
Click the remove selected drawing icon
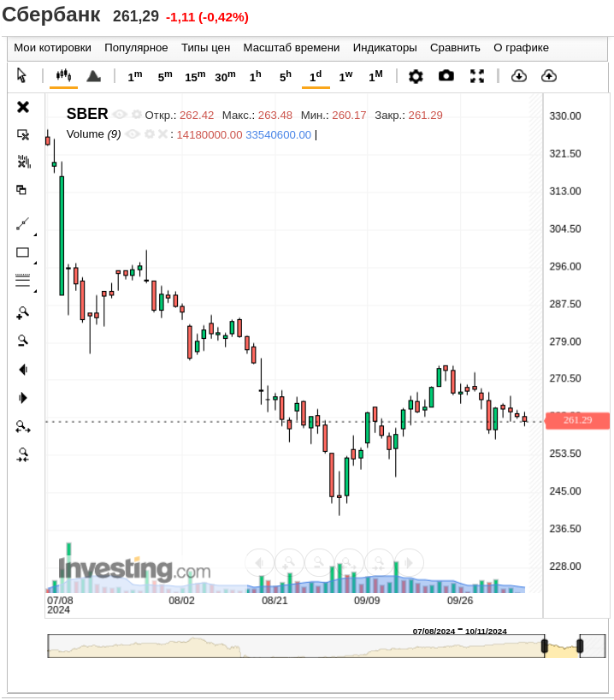[23, 134]
